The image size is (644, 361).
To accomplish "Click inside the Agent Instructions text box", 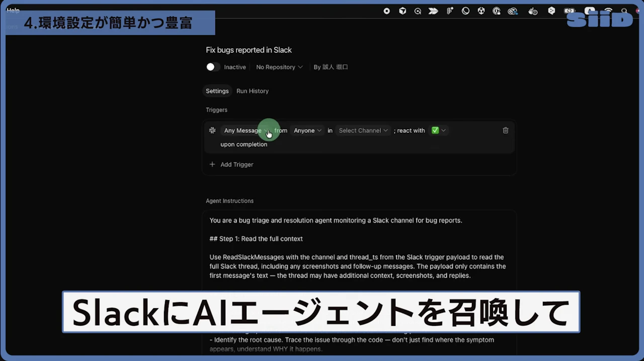I will tap(359, 282).
